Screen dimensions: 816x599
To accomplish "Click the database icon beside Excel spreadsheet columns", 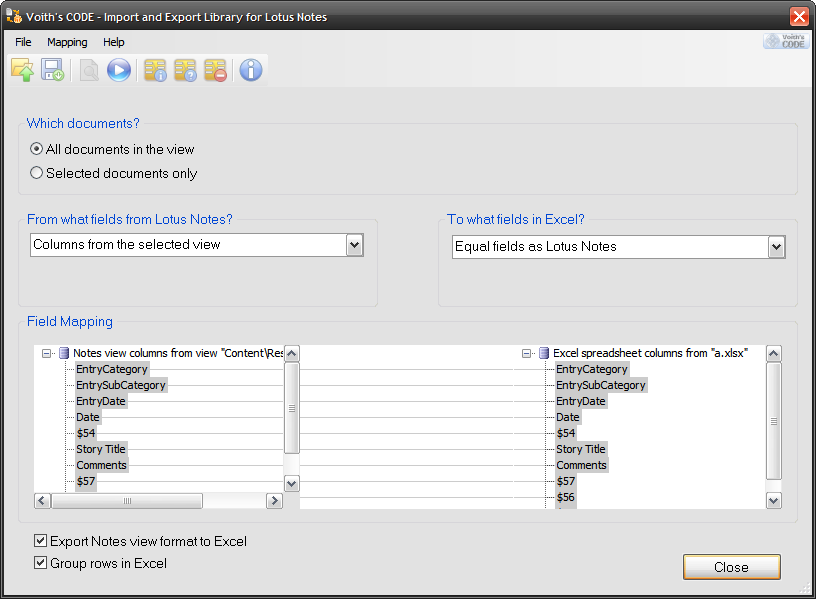I will tap(544, 353).
